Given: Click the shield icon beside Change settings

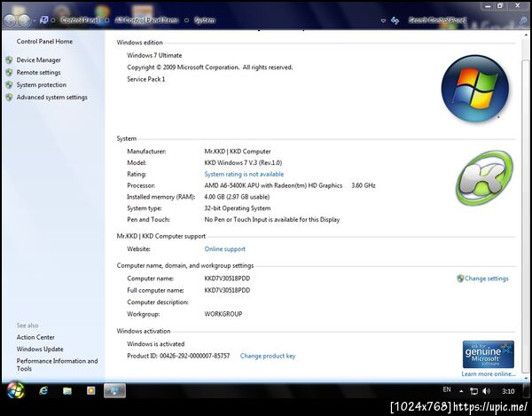Looking at the screenshot, I should coord(460,279).
